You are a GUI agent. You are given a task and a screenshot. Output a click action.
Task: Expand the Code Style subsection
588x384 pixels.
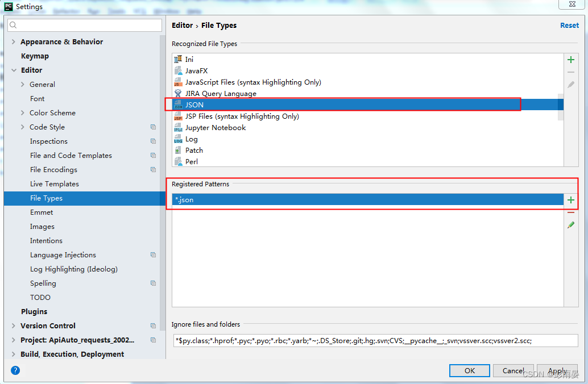point(23,127)
